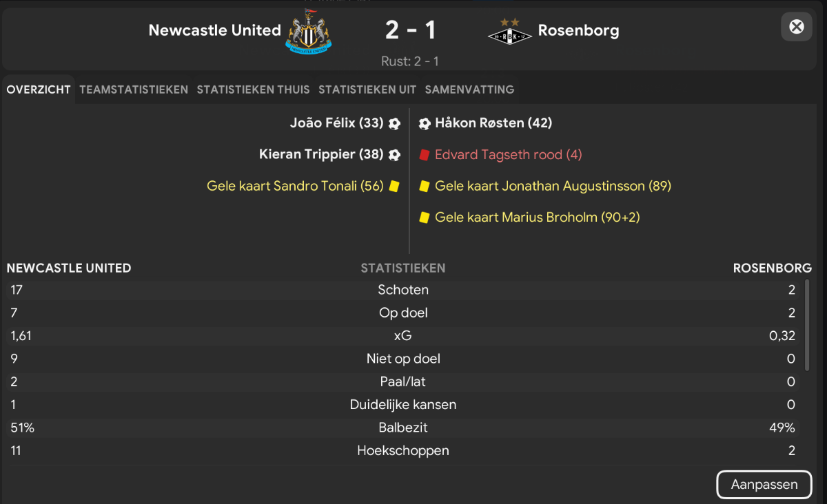Click the Newcastle United club crest
Screen dimensions: 827x504
[x=309, y=31]
